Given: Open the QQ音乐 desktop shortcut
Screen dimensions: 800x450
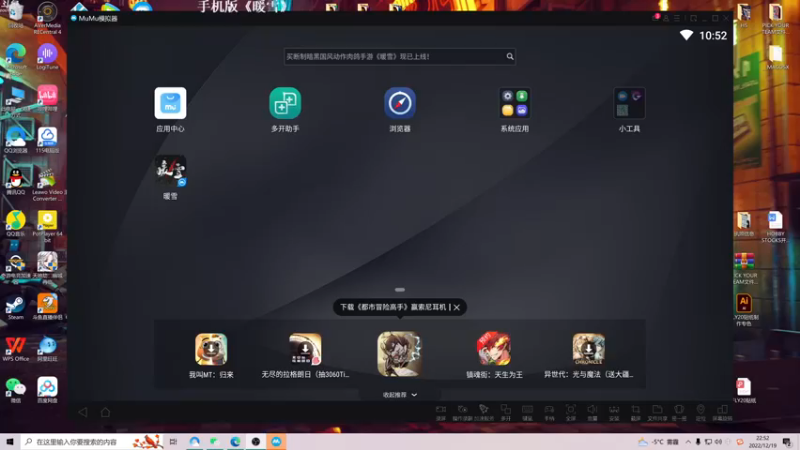Looking at the screenshot, I should point(15,223).
